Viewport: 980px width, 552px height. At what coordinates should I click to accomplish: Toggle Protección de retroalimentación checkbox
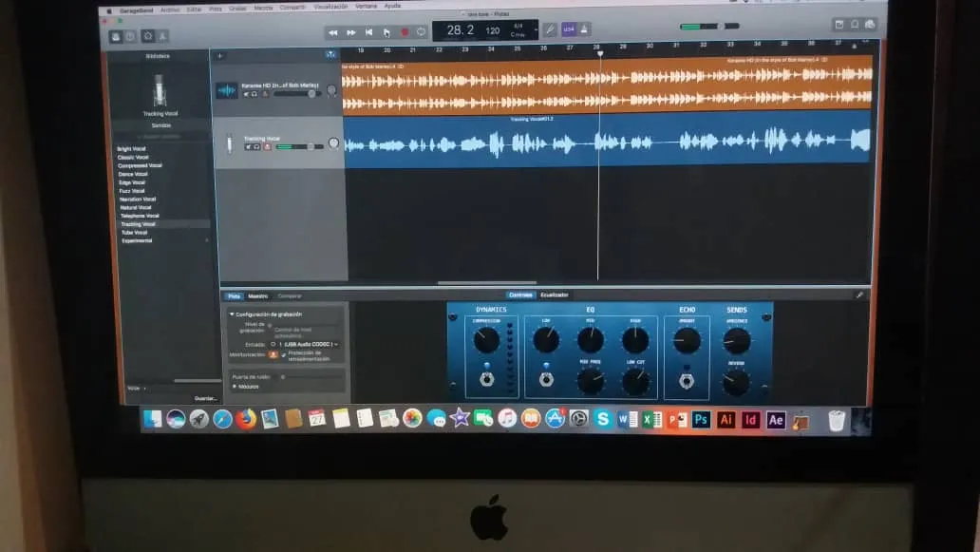coord(284,354)
